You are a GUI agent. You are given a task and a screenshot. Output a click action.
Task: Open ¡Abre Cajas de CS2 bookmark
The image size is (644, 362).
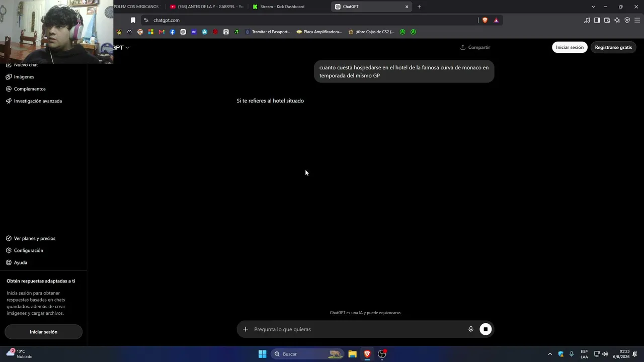pos(371,32)
